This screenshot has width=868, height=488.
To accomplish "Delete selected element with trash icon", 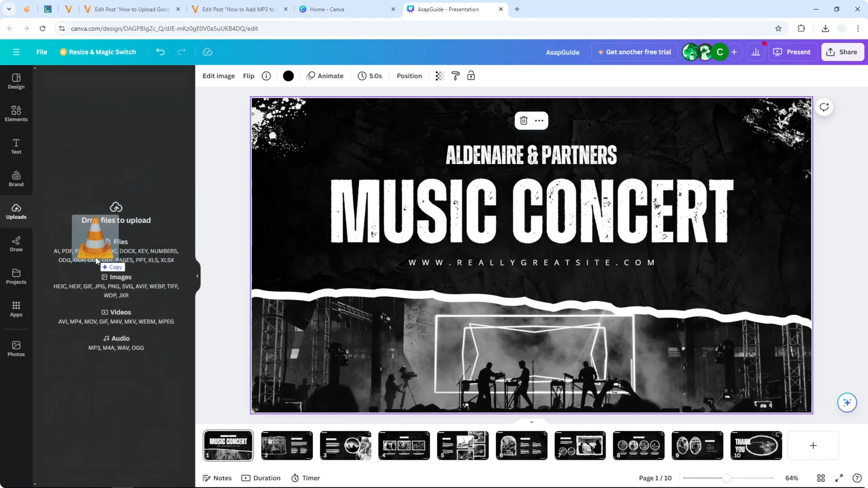I will [523, 120].
